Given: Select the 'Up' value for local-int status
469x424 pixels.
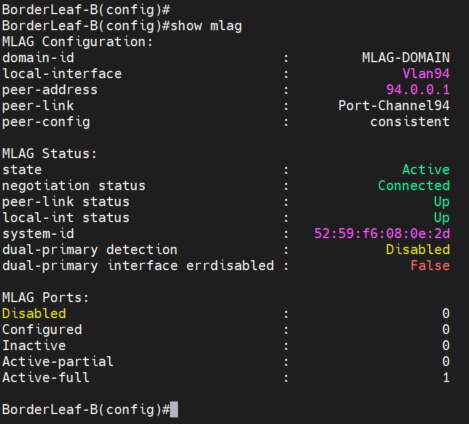Looking at the screenshot, I should click(x=442, y=218).
